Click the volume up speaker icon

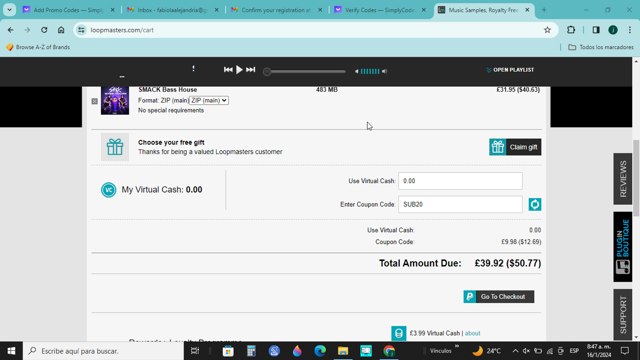[x=384, y=71]
